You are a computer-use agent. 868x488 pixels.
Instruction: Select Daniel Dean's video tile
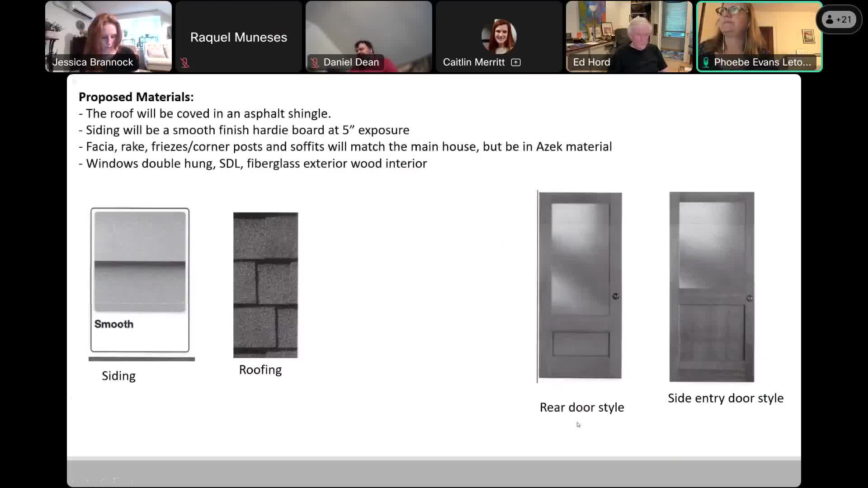pos(368,32)
